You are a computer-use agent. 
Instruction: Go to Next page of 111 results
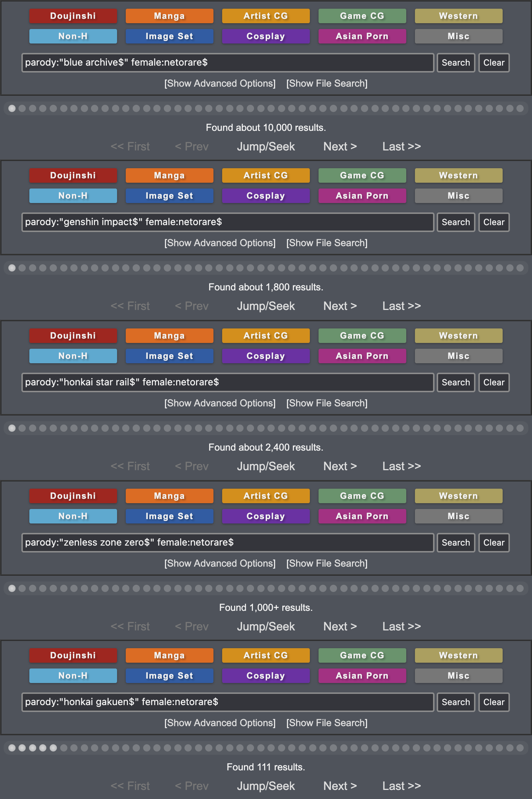340,786
